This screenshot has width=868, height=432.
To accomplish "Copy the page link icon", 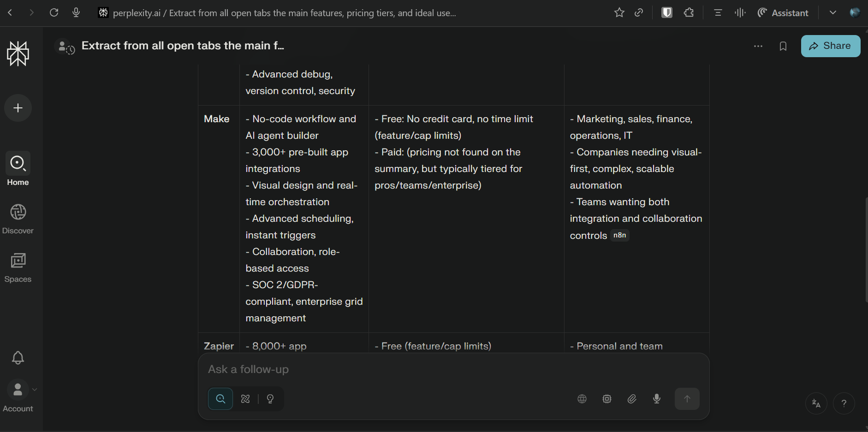I will pos(639,13).
